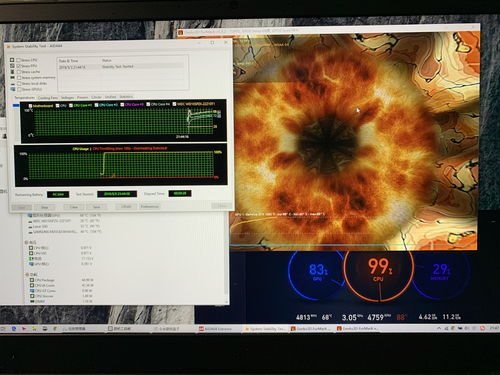Select the Lexar SSD temperature row
Screen dimensions: 500x375
(65, 226)
